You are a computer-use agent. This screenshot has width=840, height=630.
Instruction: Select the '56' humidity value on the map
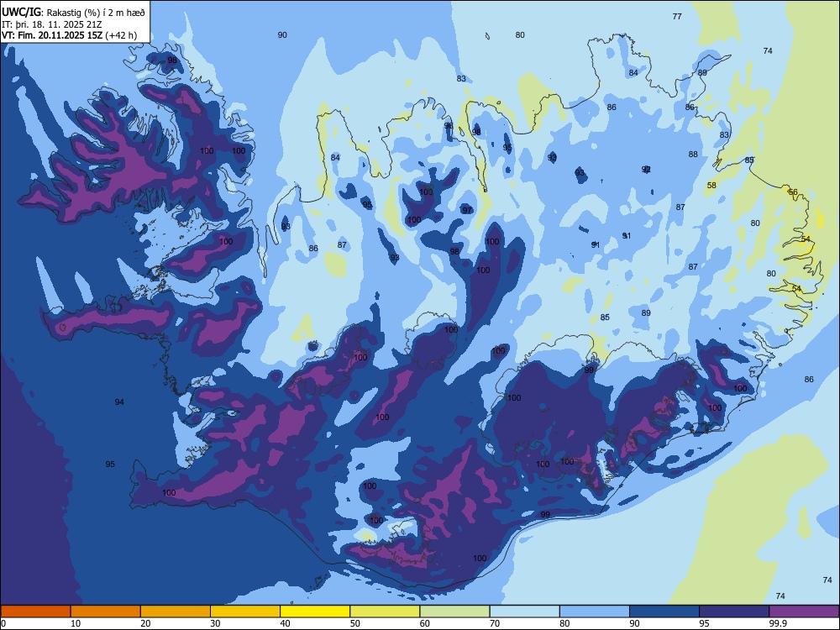pos(794,192)
